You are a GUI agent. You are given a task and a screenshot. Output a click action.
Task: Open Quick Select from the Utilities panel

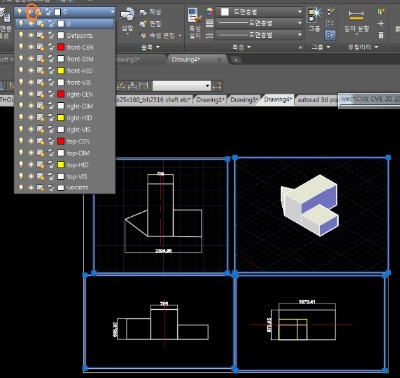pos(381,12)
